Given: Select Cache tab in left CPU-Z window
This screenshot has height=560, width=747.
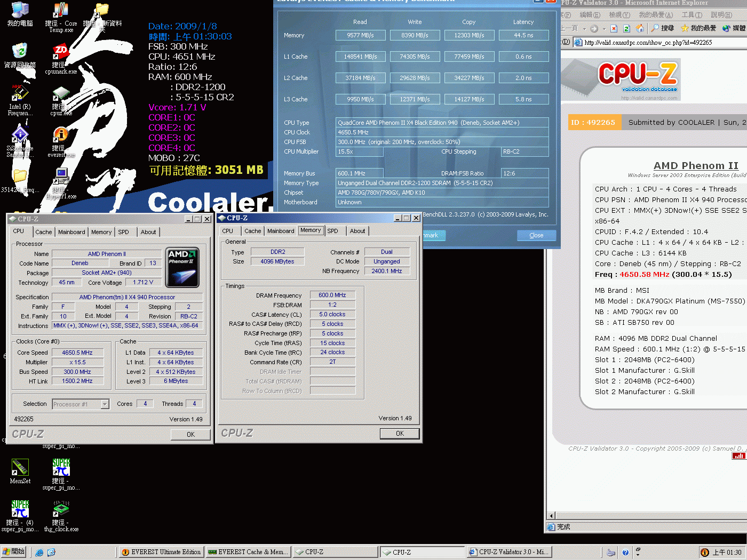Looking at the screenshot, I should 44,232.
